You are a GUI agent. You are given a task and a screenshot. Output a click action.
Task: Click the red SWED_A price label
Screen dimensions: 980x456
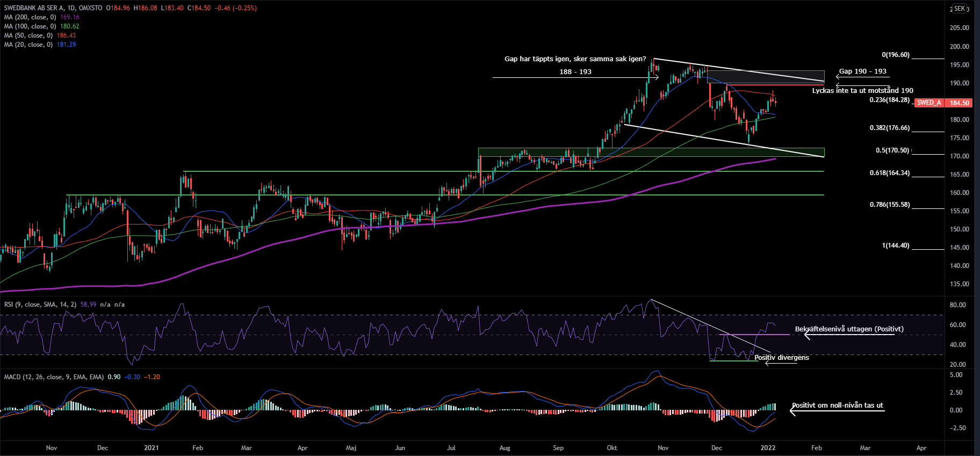tap(928, 103)
